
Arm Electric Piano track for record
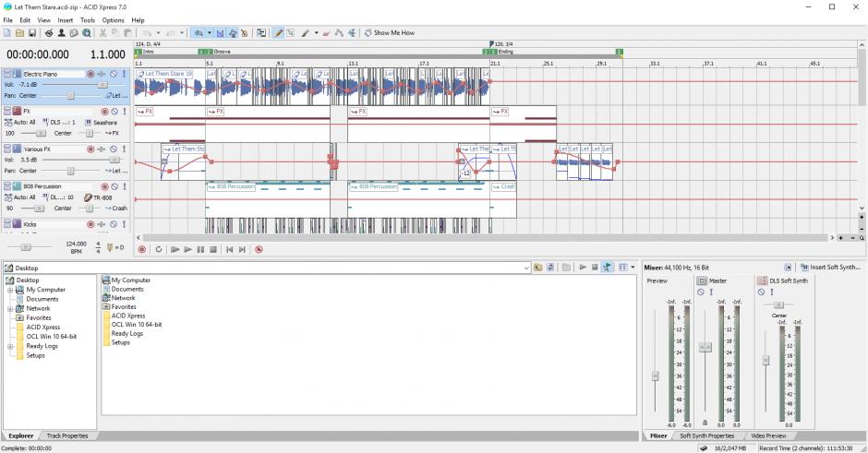pyautogui.click(x=90, y=74)
